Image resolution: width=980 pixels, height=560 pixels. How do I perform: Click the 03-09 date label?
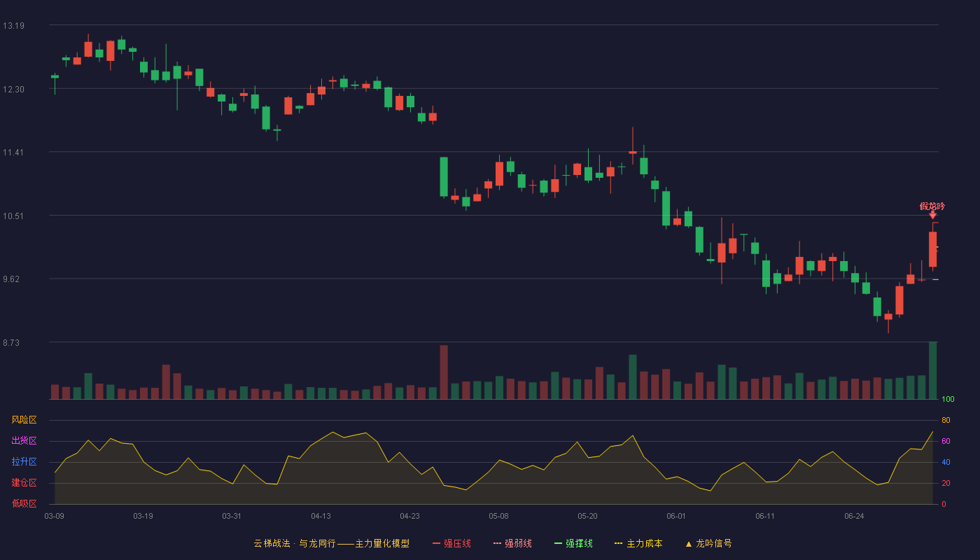point(55,516)
